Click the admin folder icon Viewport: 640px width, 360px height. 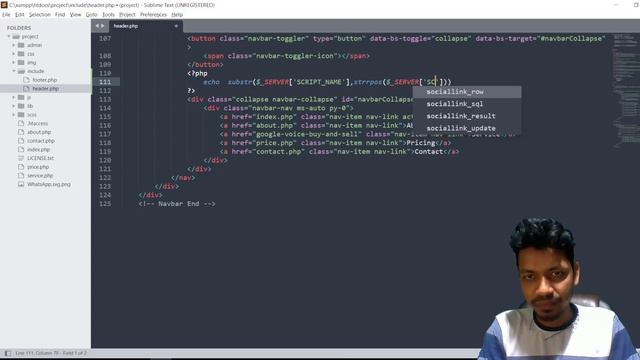coord(21,45)
